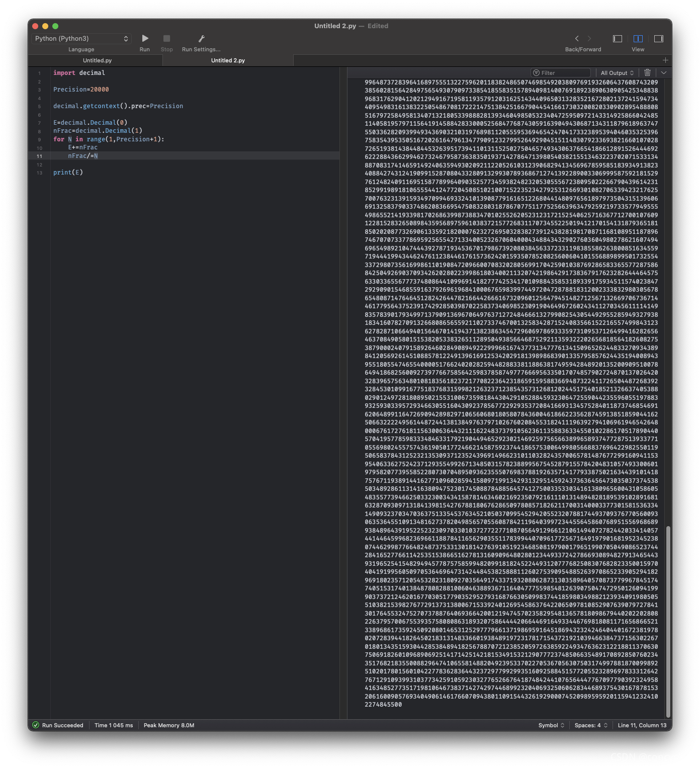The width and height of the screenshot is (700, 768).
Task: Switch to the Untitled 2.py tab
Action: point(228,60)
